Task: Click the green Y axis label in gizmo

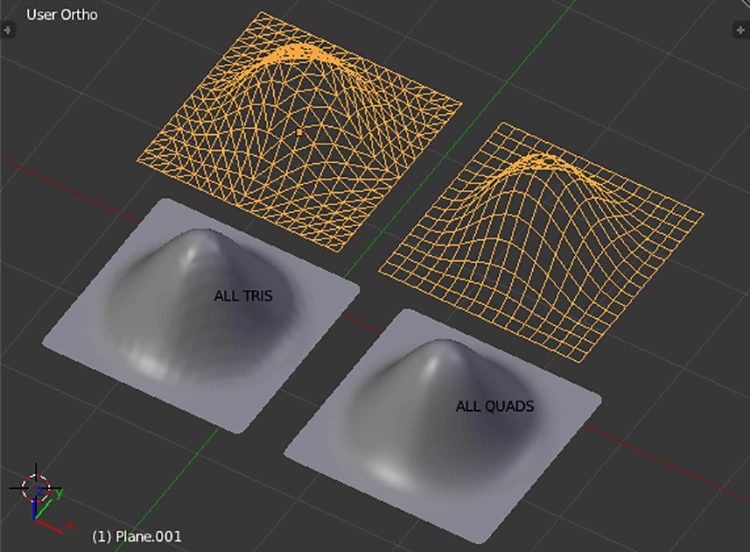Action: tap(60, 494)
